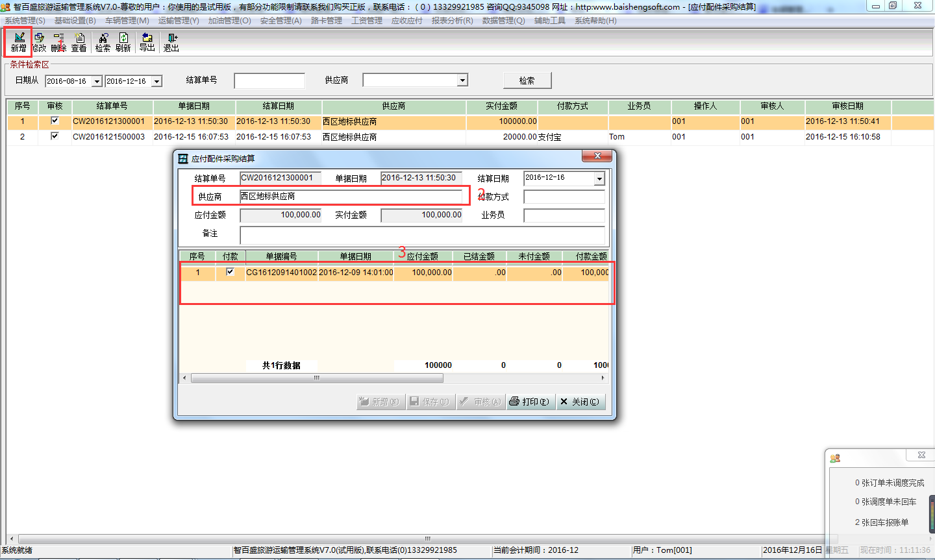Viewport: 935px width, 560px height.
Task: Click the 审核(A) button in dialog
Action: point(480,402)
